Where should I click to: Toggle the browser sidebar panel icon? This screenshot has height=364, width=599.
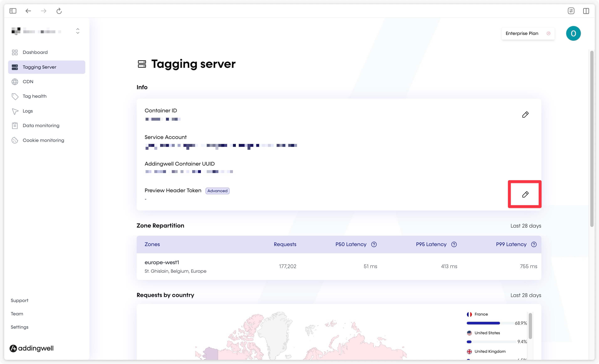pos(13,11)
